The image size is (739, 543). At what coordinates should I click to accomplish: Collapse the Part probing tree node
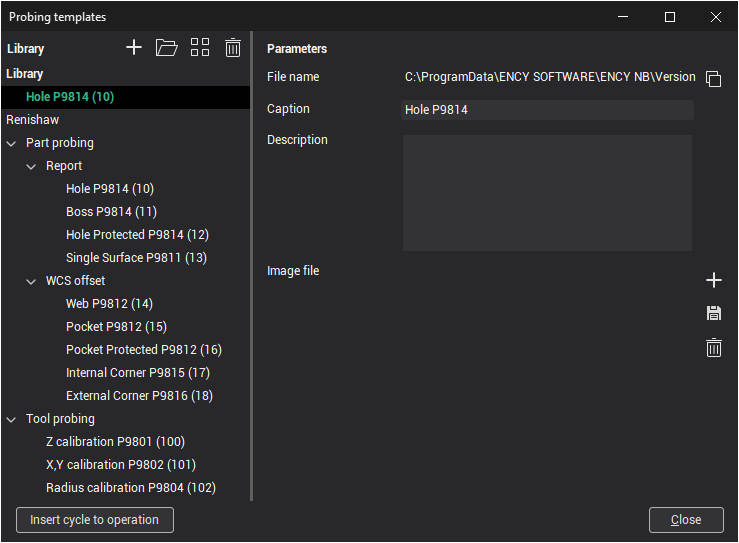(x=12, y=143)
